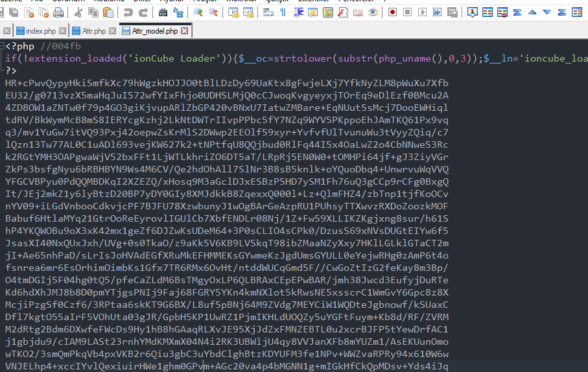Viewport: 588px width, 372px height.
Task: Jump to first difference icon
Action: (517, 12)
